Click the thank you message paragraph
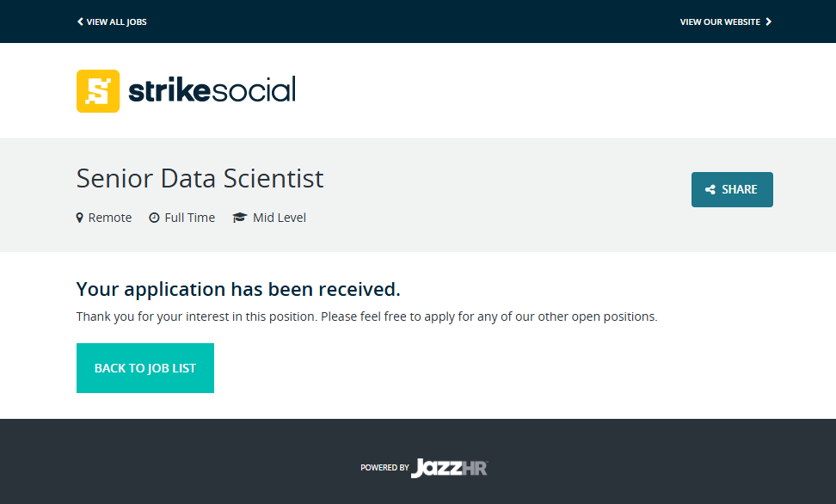This screenshot has width=836, height=504. pyautogui.click(x=366, y=317)
